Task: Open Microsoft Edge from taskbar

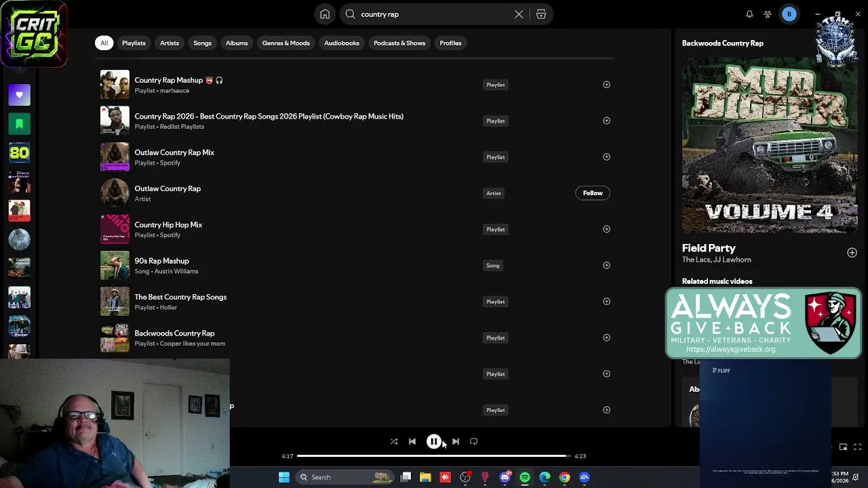Action: (x=545, y=477)
